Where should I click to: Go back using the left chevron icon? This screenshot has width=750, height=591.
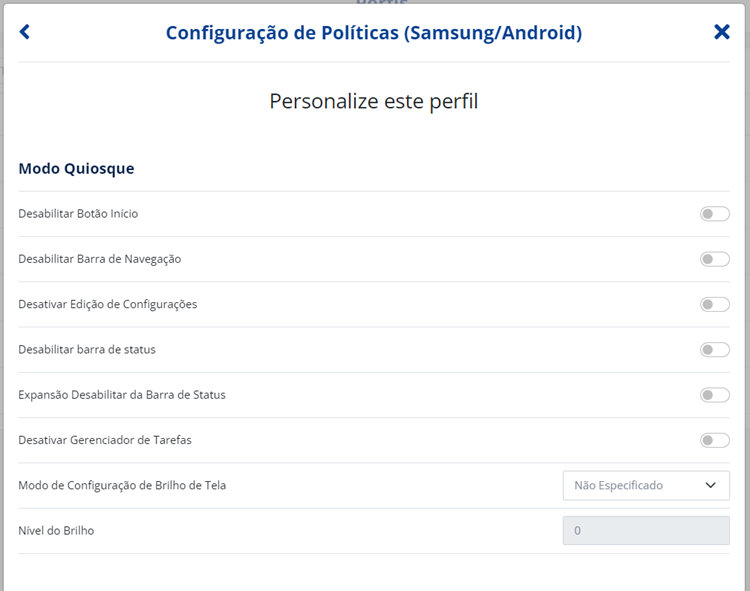pos(24,32)
